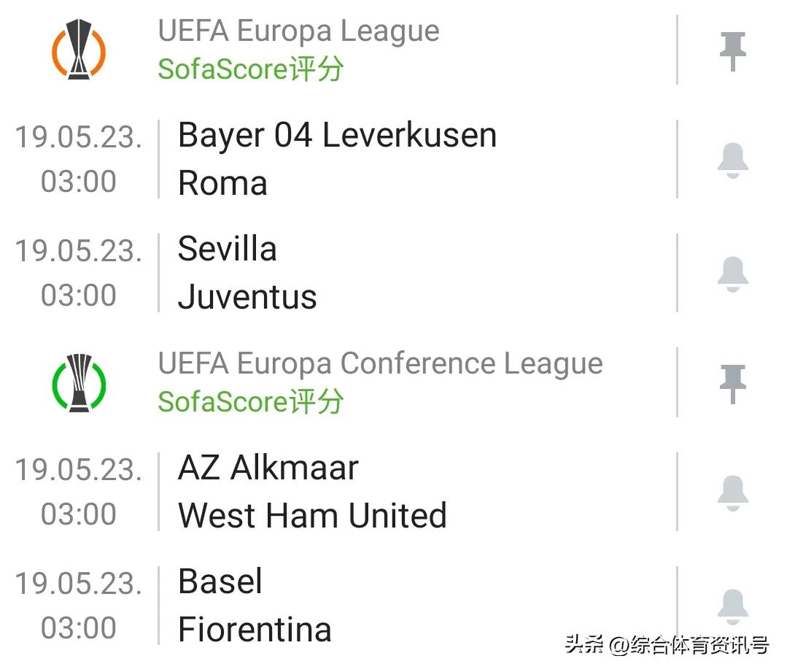This screenshot has width=787, height=672.
Task: Select Fiorentina team name
Action: pos(255,630)
